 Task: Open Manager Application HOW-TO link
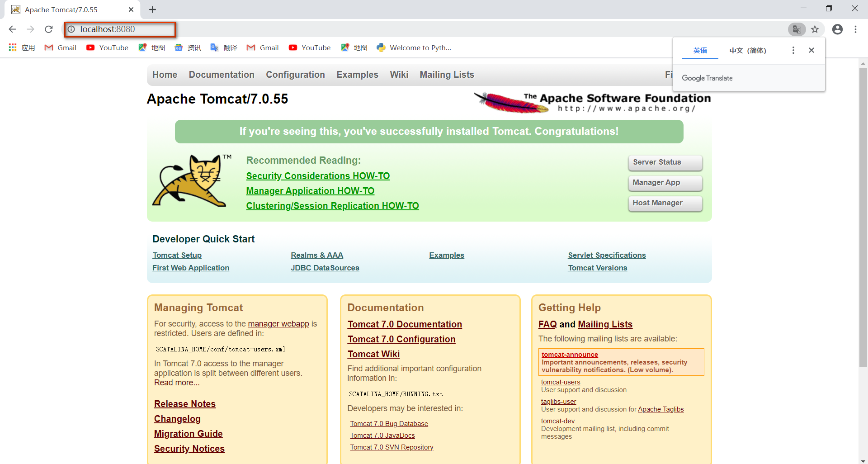click(x=310, y=191)
